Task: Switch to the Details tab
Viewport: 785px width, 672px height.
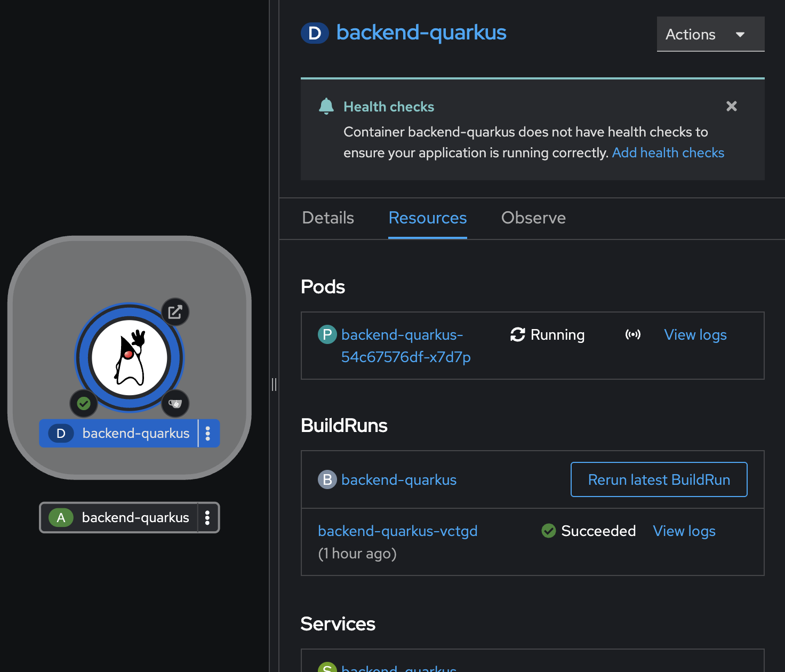Action: tap(328, 218)
